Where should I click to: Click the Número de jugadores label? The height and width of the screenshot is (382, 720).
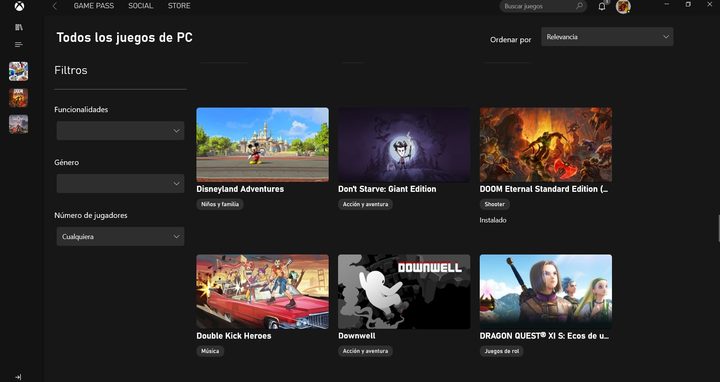(x=90, y=215)
